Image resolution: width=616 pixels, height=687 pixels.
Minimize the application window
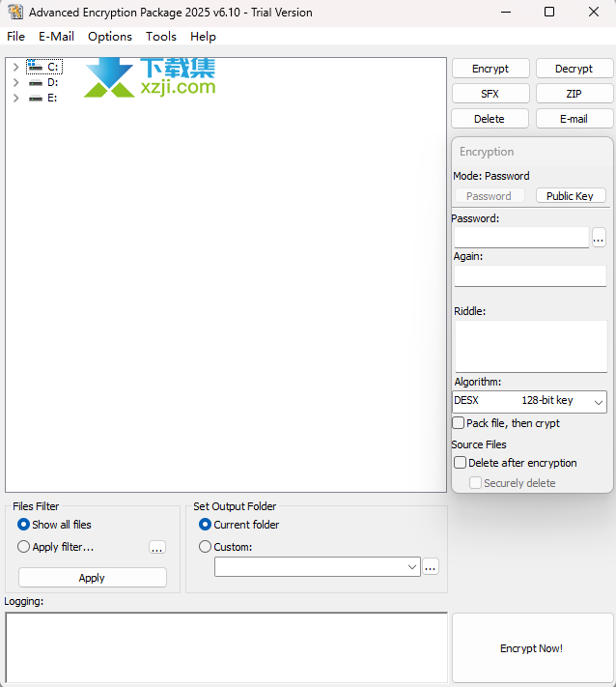tap(506, 12)
